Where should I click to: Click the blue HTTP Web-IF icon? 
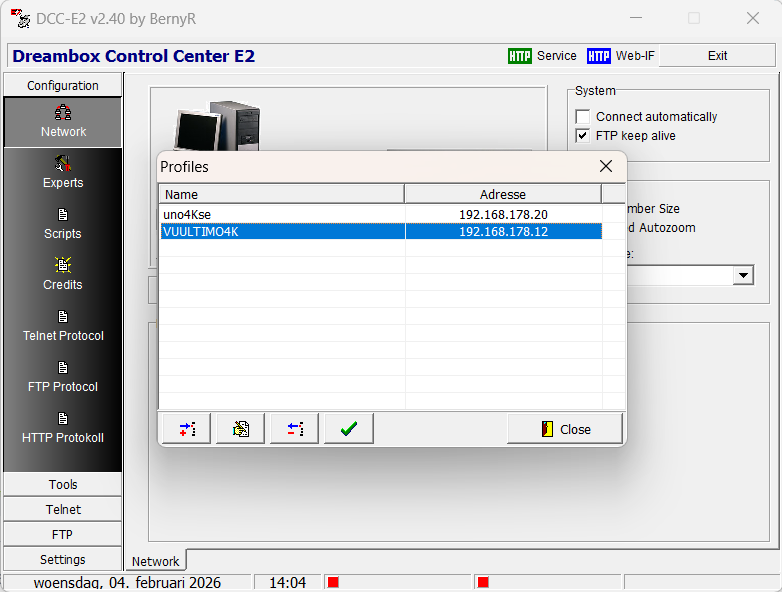pos(598,56)
